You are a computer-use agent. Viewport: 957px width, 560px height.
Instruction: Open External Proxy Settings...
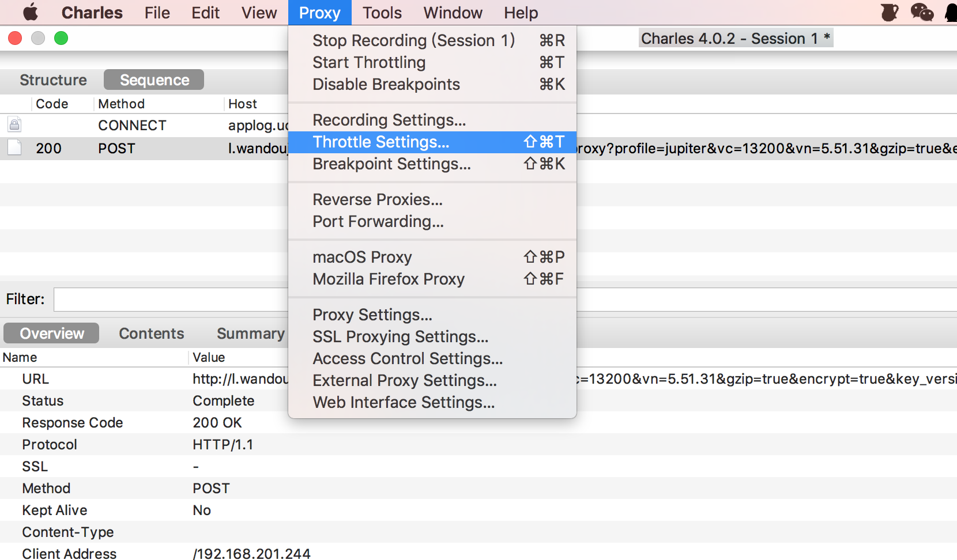[432, 380]
